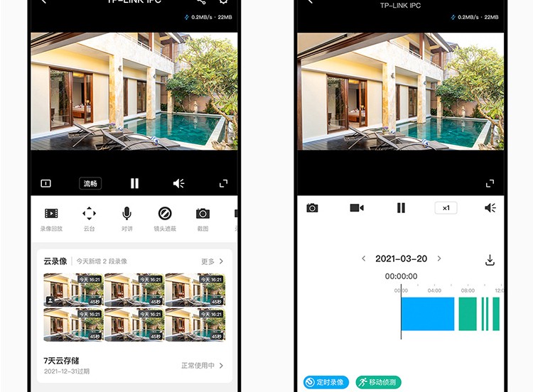The width and height of the screenshot is (533, 392).
Task: Open 正常使用中 cloud storage status
Action: 202,366
